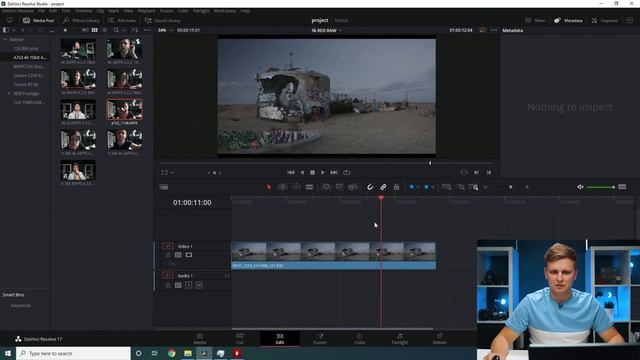The image size is (640, 360).
Task: Play timeline in reverse
Action: click(302, 173)
